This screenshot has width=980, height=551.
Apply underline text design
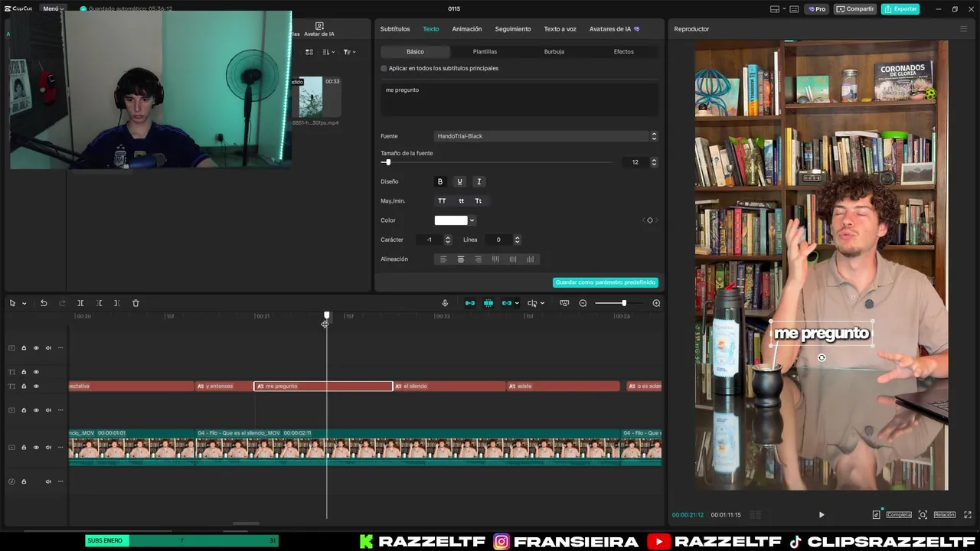tap(459, 181)
